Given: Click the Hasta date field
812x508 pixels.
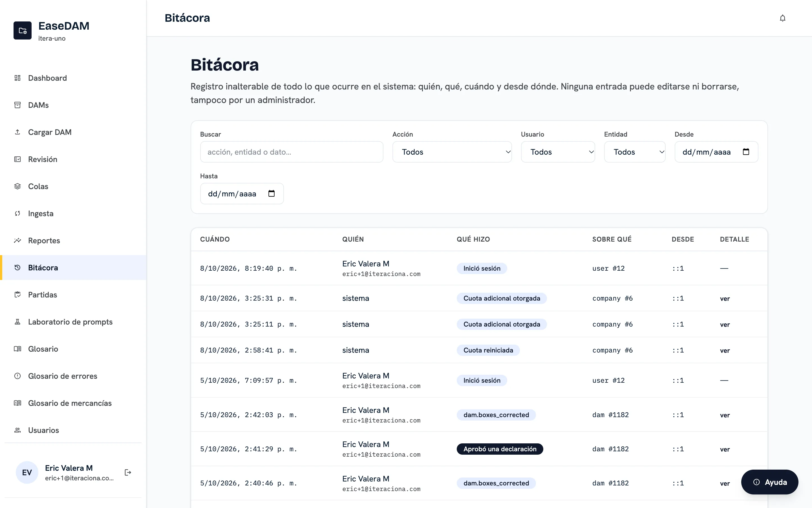Looking at the screenshot, I should point(242,194).
